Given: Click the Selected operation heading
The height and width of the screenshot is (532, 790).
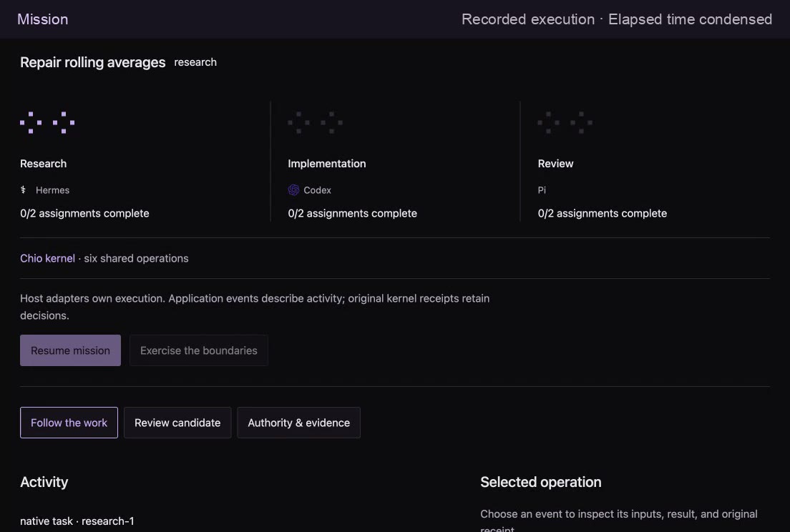Looking at the screenshot, I should pyautogui.click(x=540, y=482).
